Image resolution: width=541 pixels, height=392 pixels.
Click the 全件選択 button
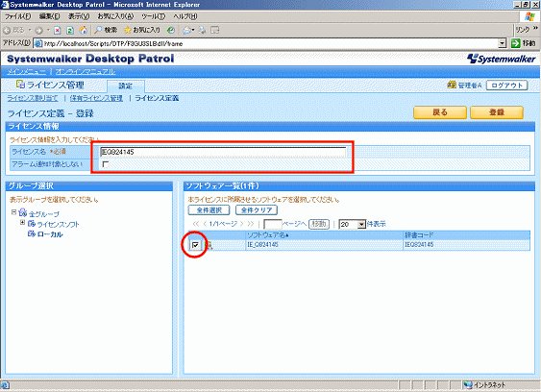209,209
